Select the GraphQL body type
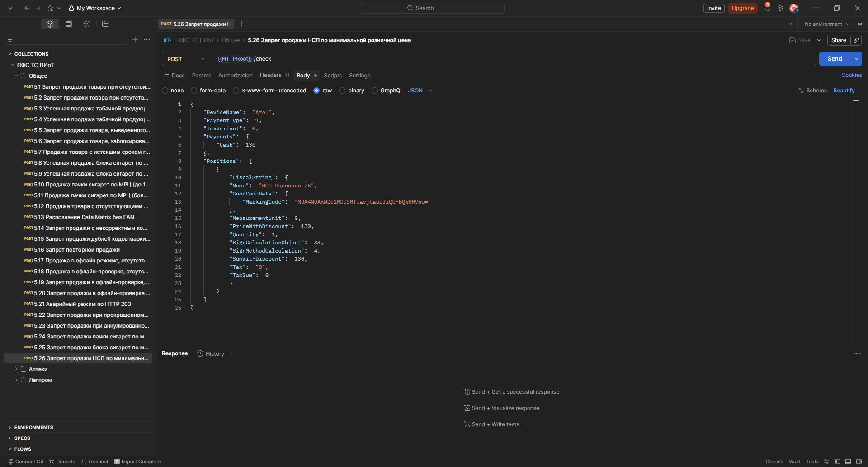 point(387,91)
